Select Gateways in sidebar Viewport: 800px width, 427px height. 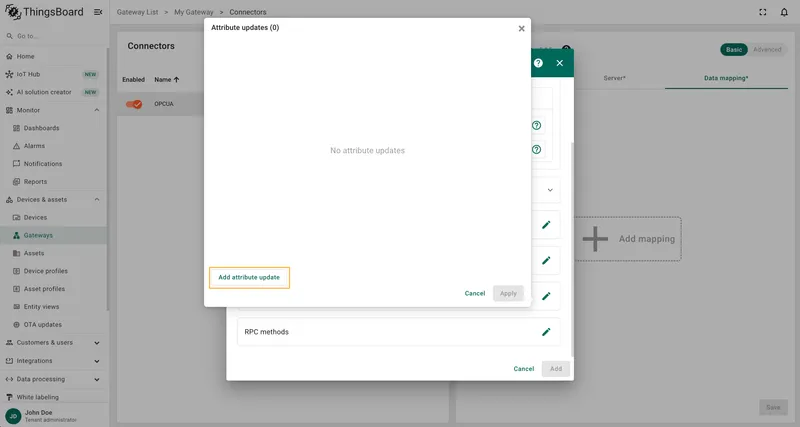coord(54,235)
